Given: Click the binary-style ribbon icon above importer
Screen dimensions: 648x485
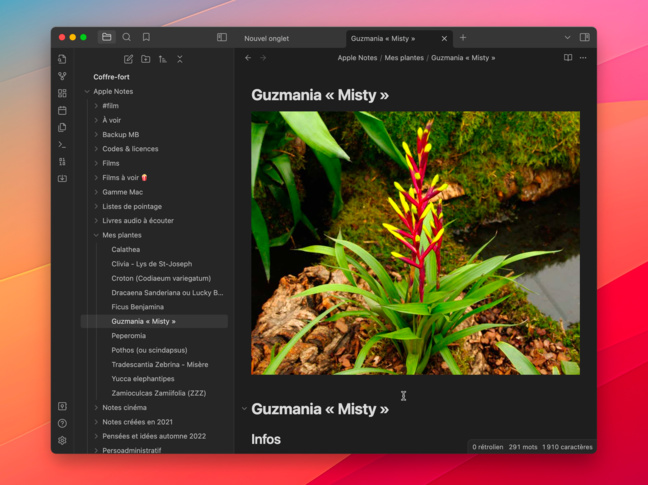Looking at the screenshot, I should [62, 162].
